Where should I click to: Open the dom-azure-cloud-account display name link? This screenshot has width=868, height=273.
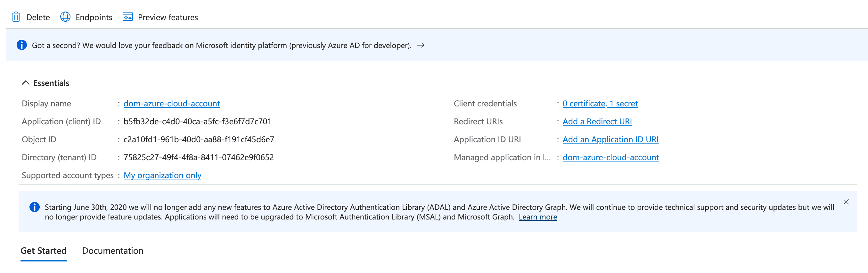(171, 103)
